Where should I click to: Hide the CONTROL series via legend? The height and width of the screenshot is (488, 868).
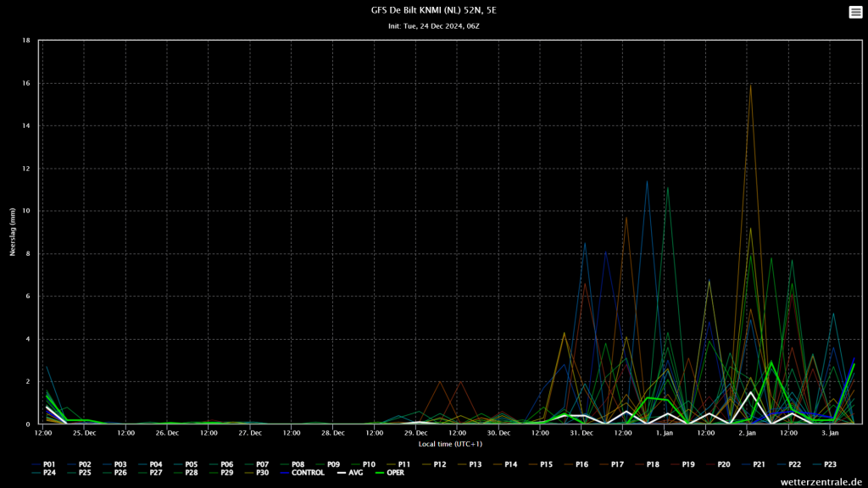coord(303,473)
